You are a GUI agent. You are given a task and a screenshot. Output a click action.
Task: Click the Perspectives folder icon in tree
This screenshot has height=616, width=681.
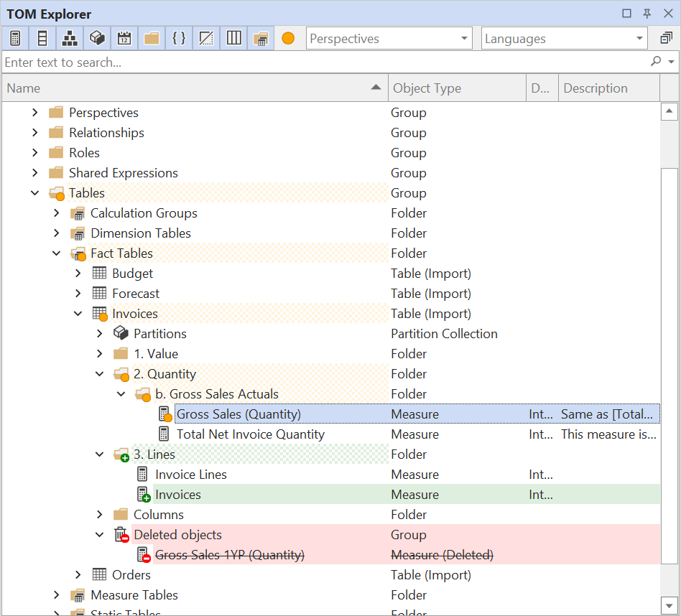click(56, 113)
